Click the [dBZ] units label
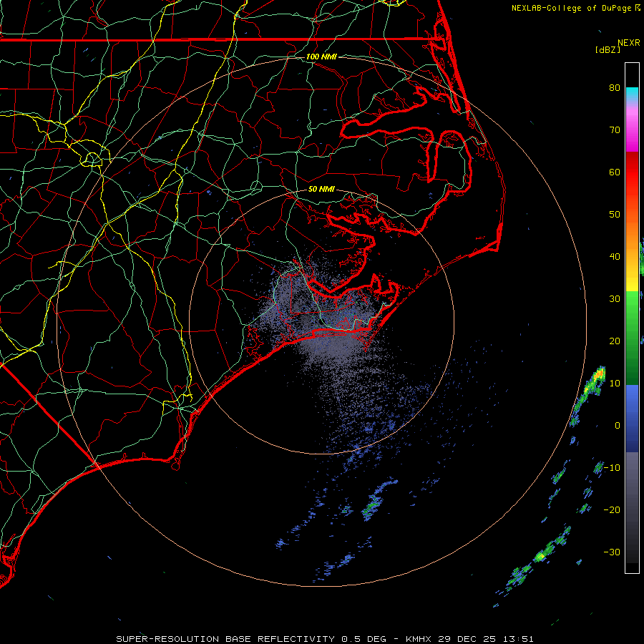 [608, 49]
